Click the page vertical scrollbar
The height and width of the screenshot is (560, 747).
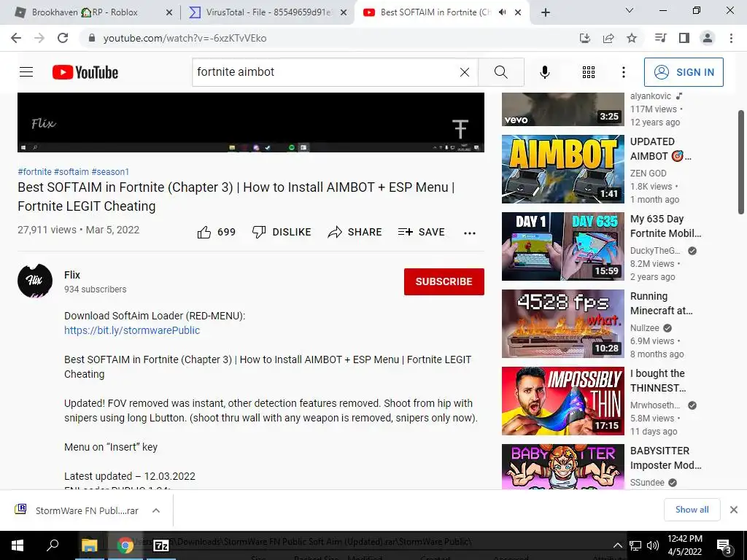pos(741,163)
